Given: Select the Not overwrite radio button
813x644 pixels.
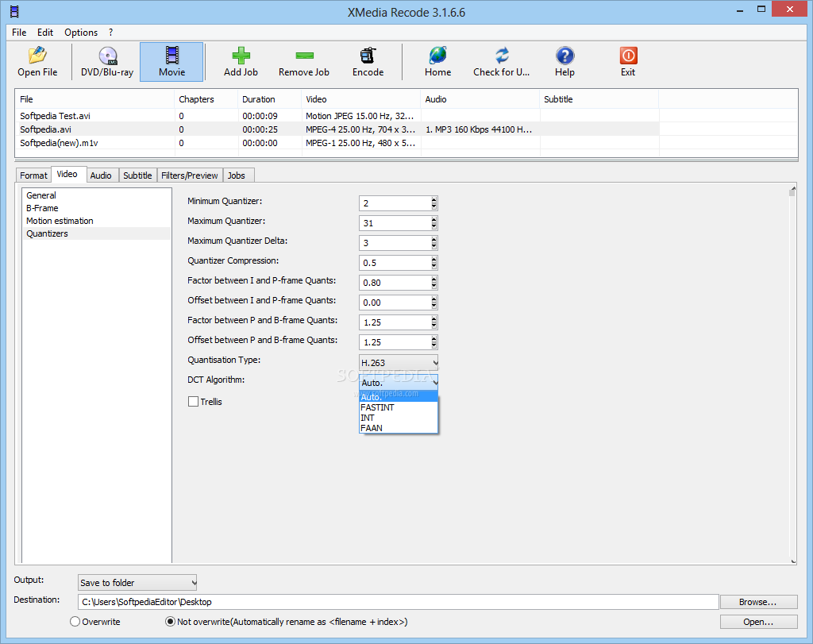Looking at the screenshot, I should 170,621.
